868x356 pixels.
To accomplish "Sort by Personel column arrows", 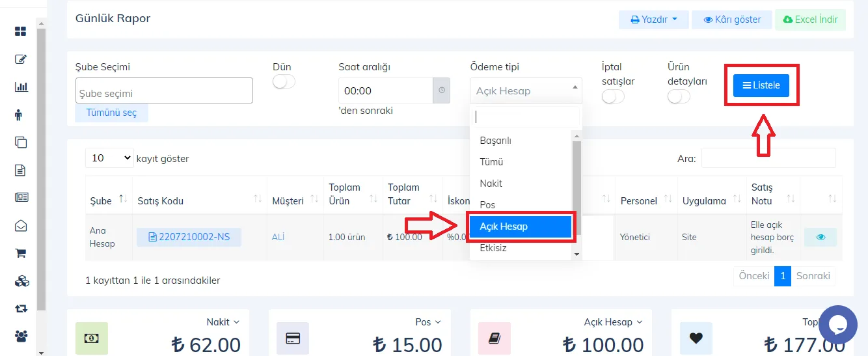I will point(668,199).
